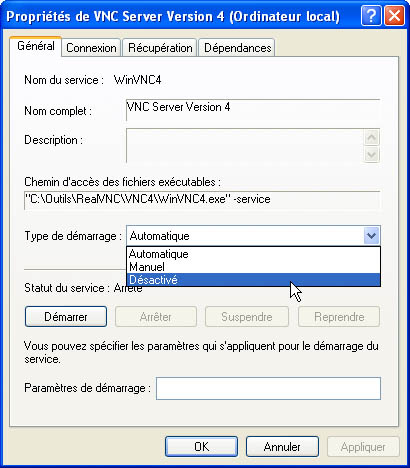Click the help question mark icon
This screenshot has width=410, height=468.
point(370,16)
